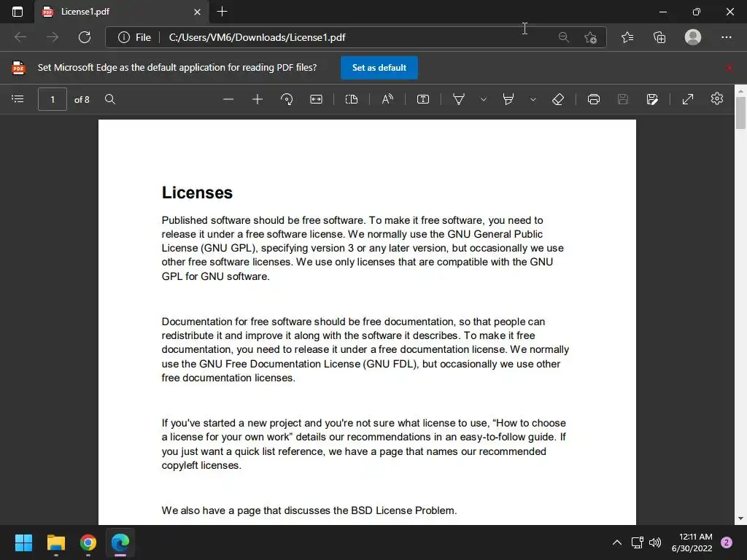
Task: Open the find-in-PDF search icon
Action: tap(110, 99)
